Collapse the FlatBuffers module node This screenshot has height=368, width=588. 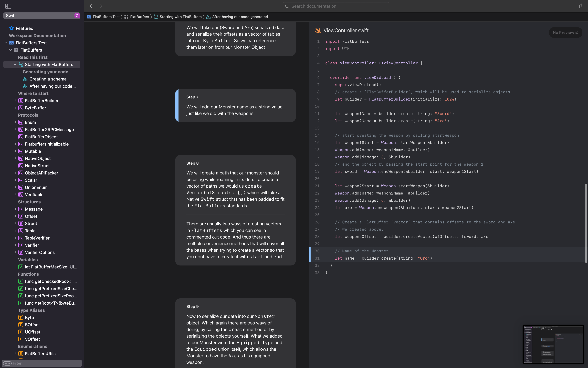point(10,50)
